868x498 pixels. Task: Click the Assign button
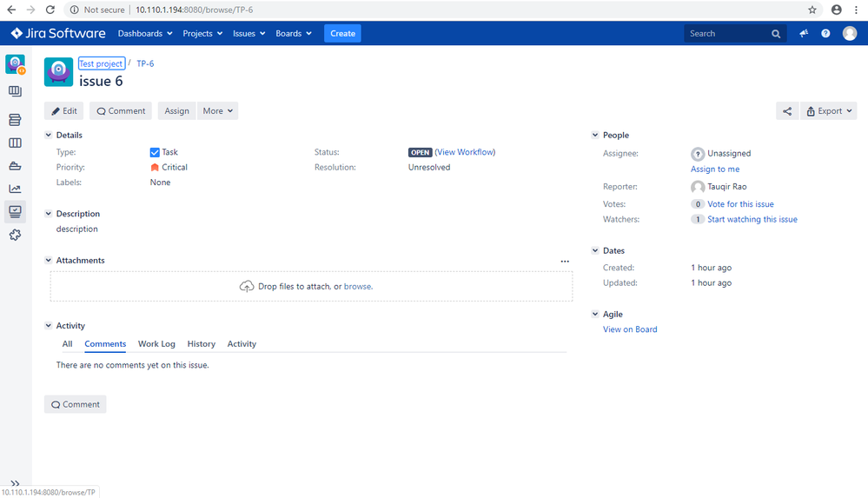tap(176, 110)
